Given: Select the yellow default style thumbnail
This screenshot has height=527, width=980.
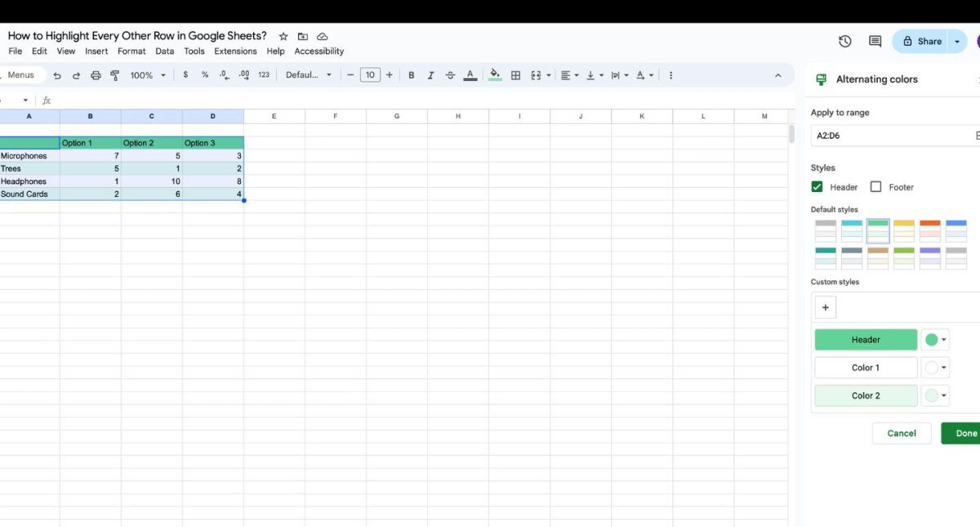Looking at the screenshot, I should [904, 230].
